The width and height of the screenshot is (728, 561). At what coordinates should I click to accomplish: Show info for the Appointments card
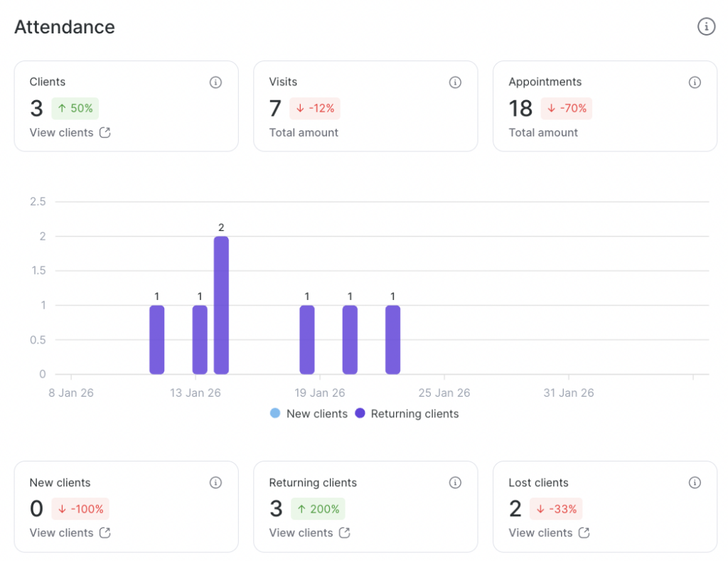coord(695,82)
